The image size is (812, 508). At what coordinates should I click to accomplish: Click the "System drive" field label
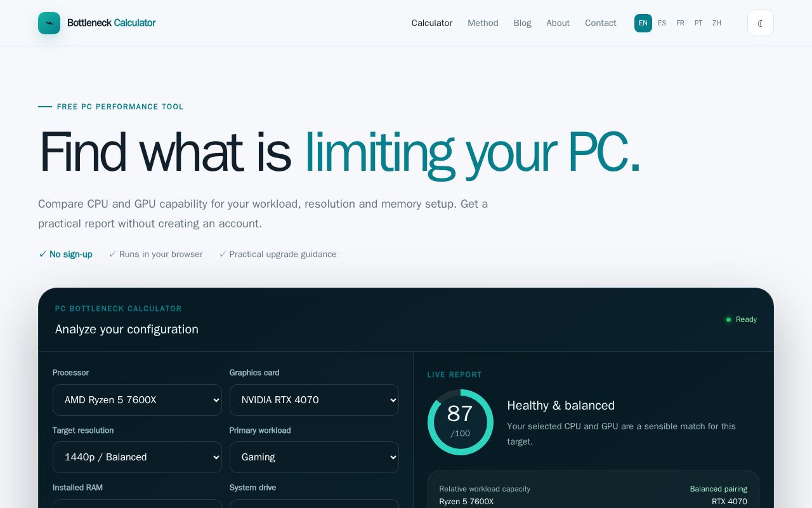coord(252,488)
